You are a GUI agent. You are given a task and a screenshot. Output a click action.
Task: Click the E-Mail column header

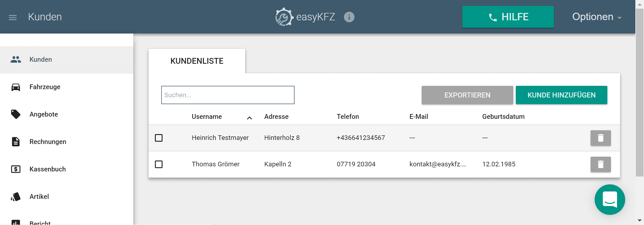point(419,117)
